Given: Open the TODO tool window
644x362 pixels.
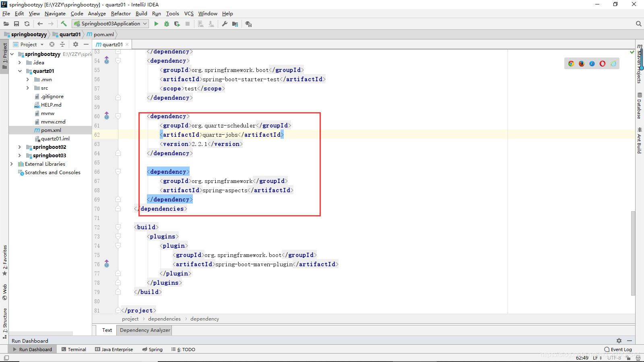Looking at the screenshot, I should click(x=183, y=350).
